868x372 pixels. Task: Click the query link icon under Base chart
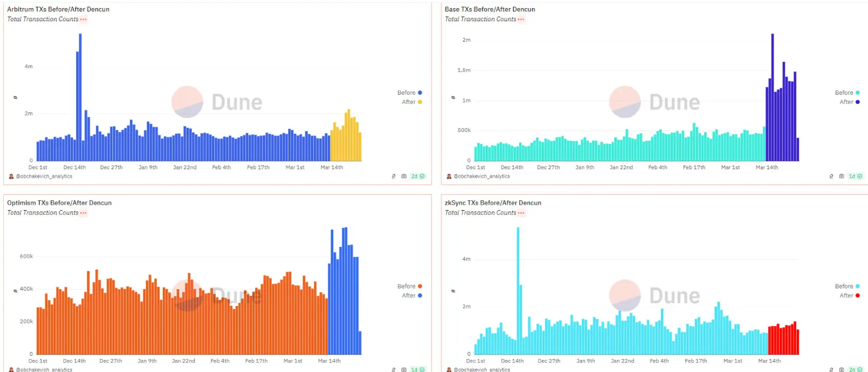(831, 177)
